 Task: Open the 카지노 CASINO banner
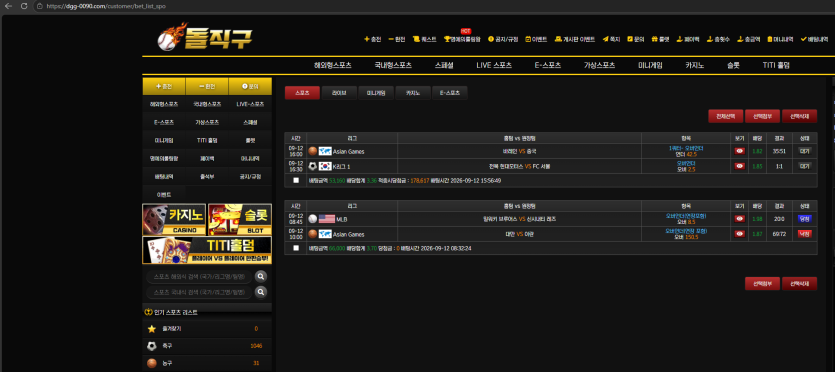(x=174, y=219)
